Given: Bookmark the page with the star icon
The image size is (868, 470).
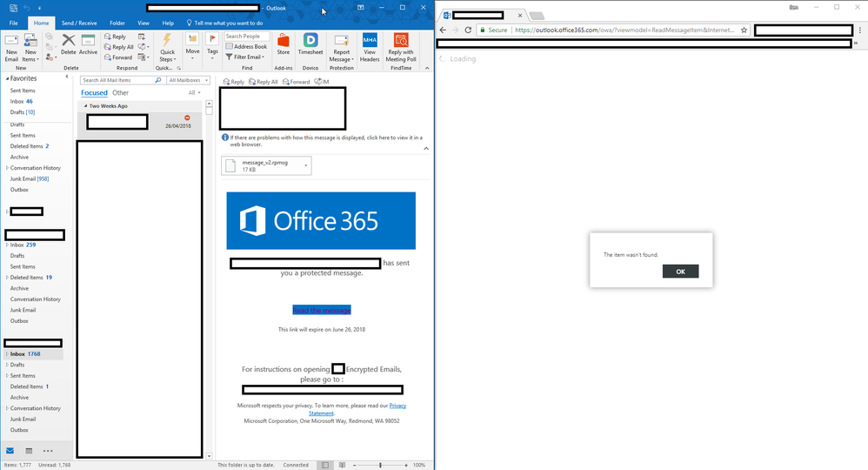Looking at the screenshot, I should point(744,30).
